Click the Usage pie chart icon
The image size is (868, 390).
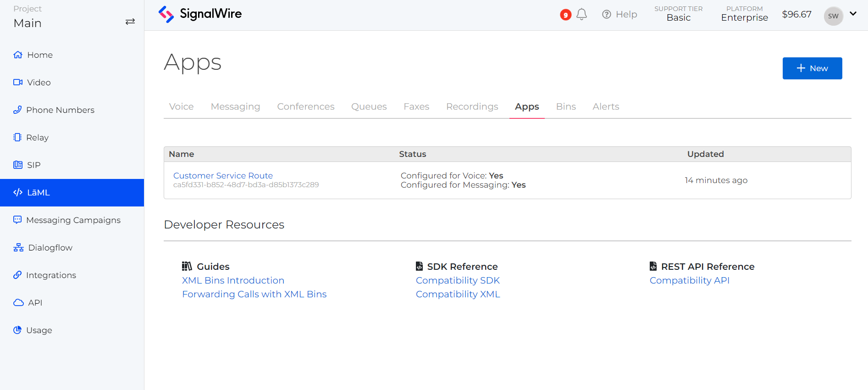point(17,330)
